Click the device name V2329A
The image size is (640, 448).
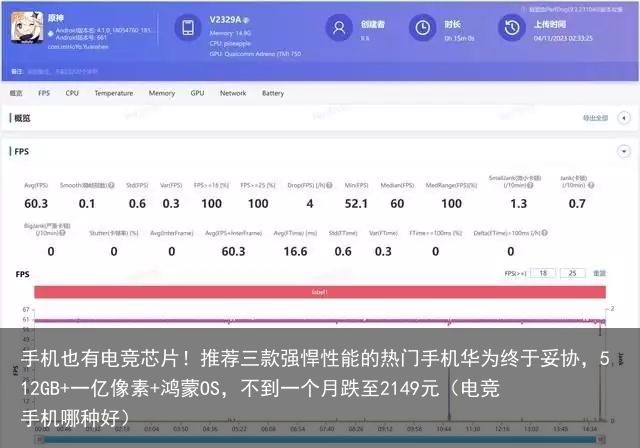(x=225, y=20)
